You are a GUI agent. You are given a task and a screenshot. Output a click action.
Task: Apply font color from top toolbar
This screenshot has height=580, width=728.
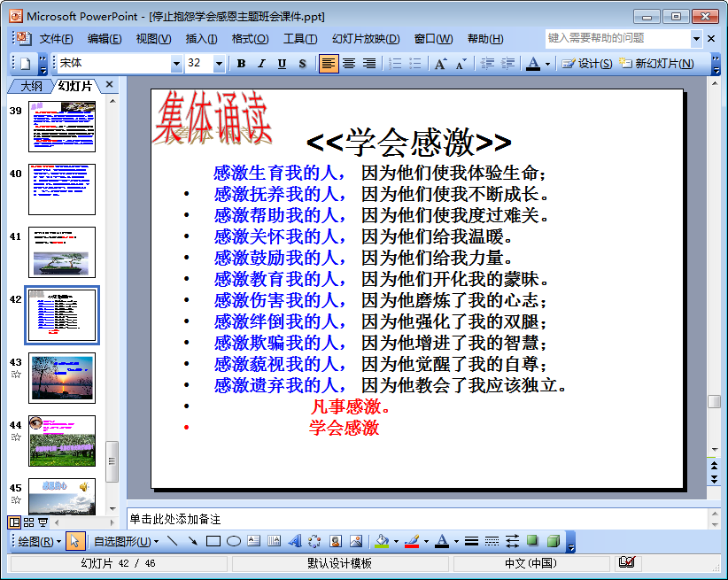click(x=533, y=64)
